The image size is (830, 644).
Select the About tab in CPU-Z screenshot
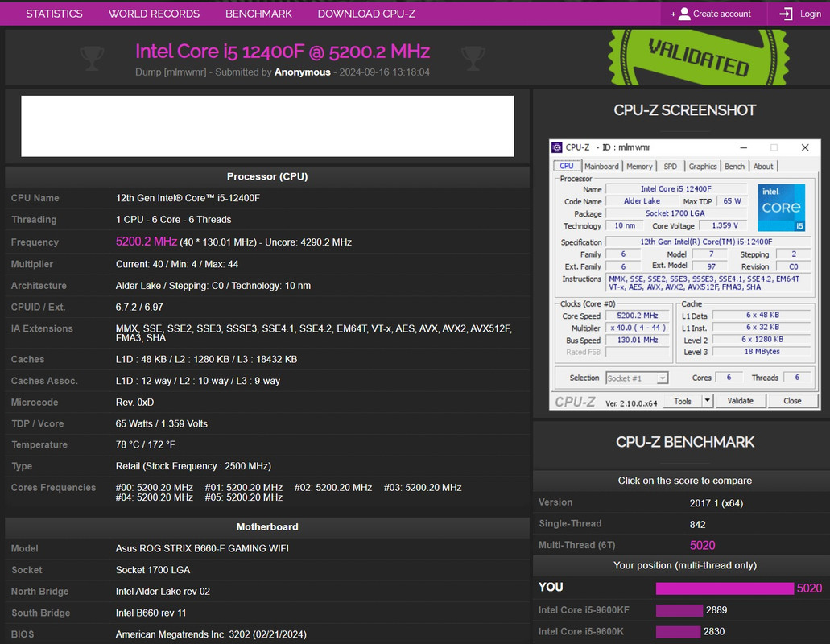tap(762, 166)
